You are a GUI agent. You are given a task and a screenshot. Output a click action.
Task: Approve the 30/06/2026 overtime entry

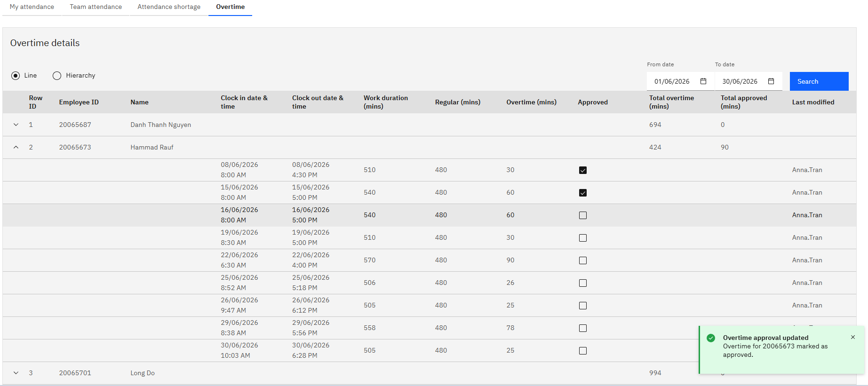(583, 351)
